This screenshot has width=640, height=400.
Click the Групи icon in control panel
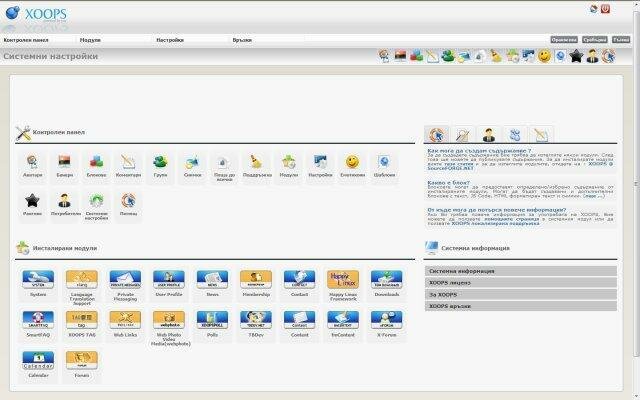click(160, 163)
